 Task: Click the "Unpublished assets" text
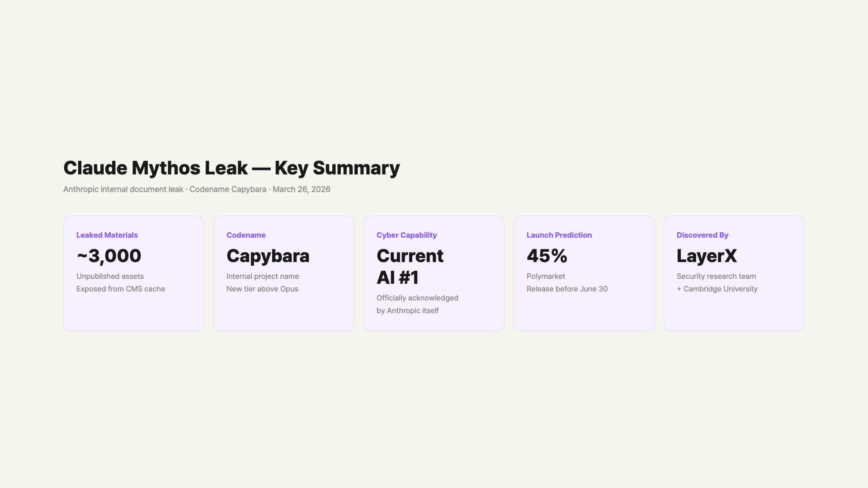[x=110, y=276]
